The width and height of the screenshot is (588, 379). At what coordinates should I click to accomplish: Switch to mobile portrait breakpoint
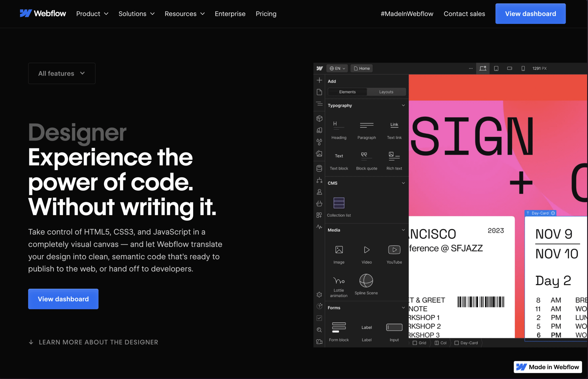coord(523,68)
